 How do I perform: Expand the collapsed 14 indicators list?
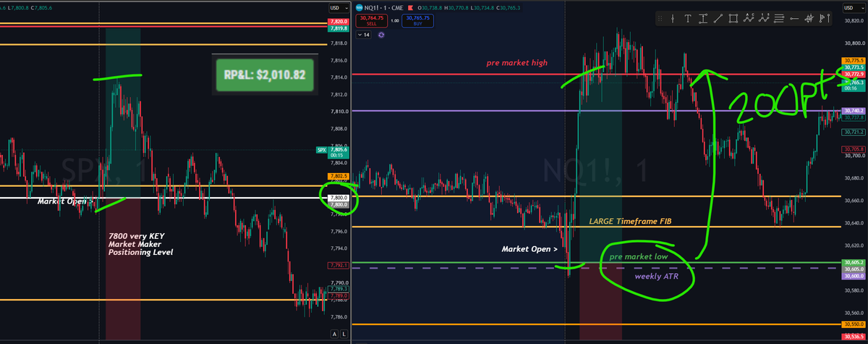[x=364, y=35]
